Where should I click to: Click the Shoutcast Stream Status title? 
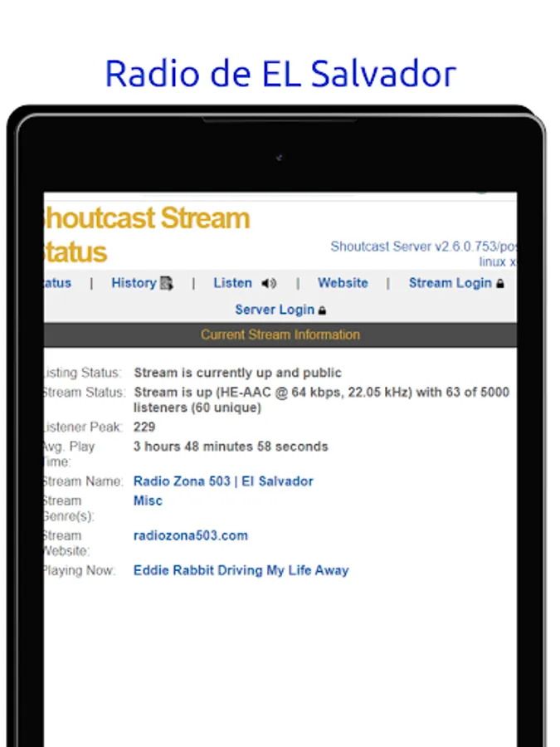pos(147,235)
